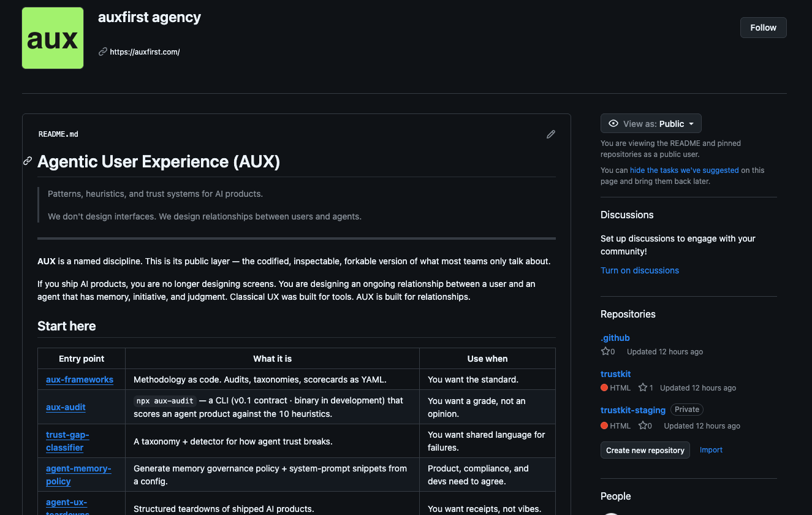Open the trust-gap-classifier link

67,441
